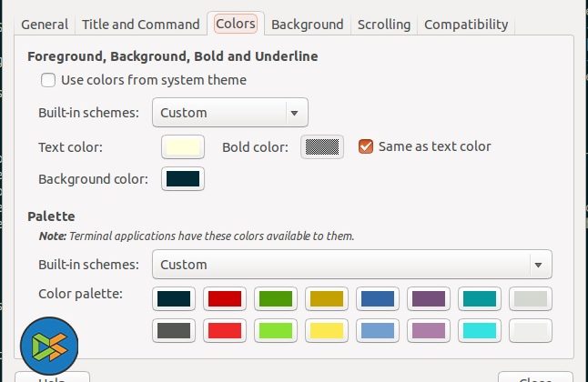Go to the Background tab
588x382 pixels.
point(307,25)
